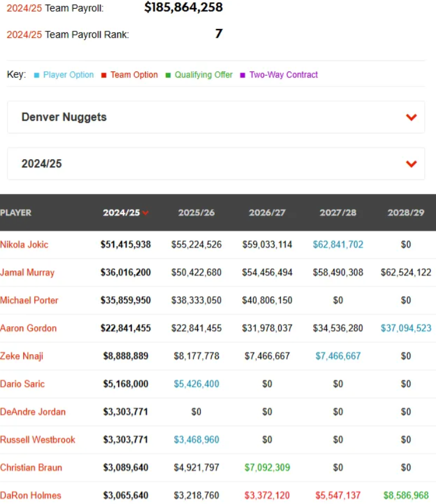The image size is (436, 504).
Task: Sort by 2028/29 column header
Action: (406, 213)
